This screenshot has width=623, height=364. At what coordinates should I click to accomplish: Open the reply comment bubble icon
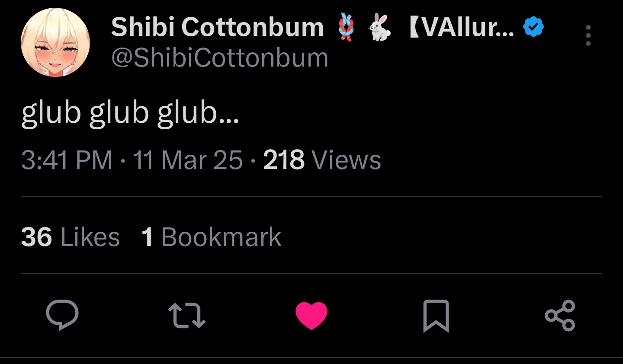62,315
